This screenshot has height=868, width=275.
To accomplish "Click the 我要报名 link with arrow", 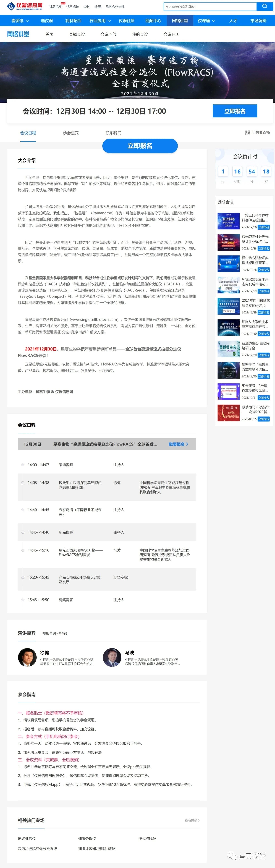I will [x=178, y=445].
